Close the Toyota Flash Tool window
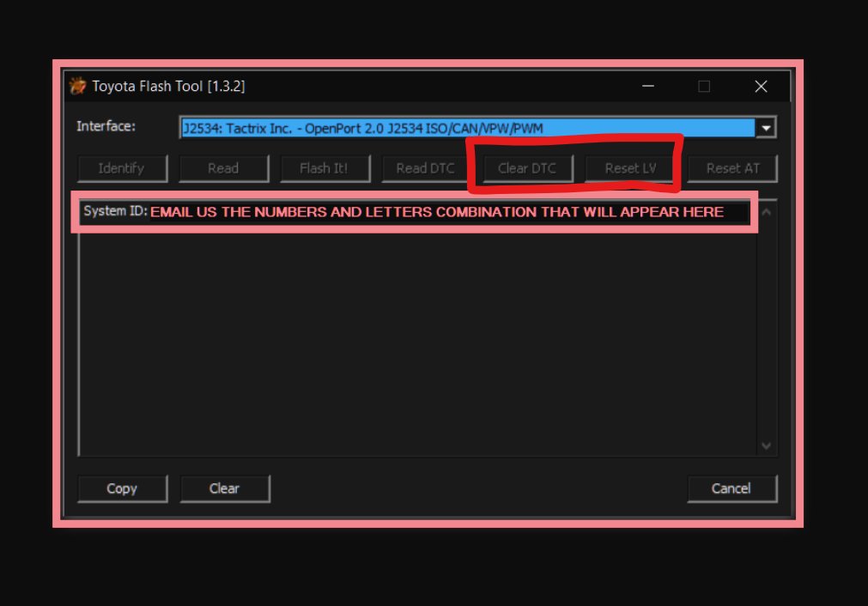Viewport: 868px width, 606px height. tap(762, 87)
